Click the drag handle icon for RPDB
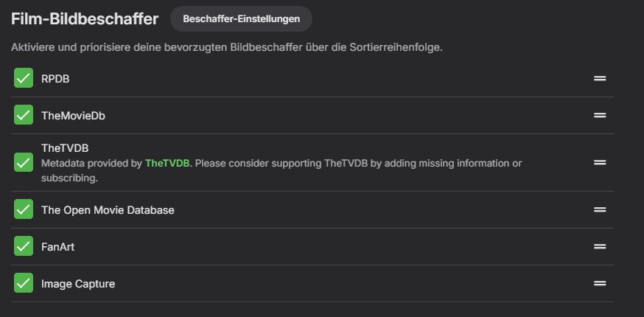Screen dimensions: 644x317 coord(600,78)
